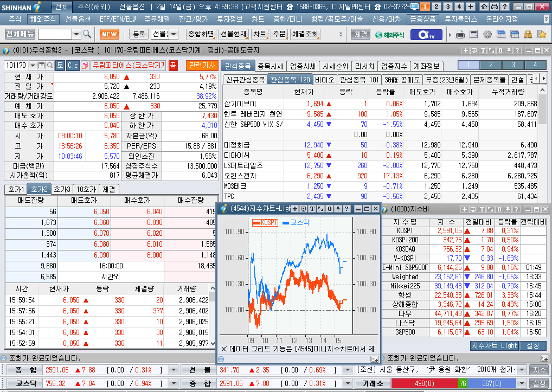Open the 해외주식 menu
Image resolution: width=552 pixels, height=392 pixels.
pyautogui.click(x=43, y=19)
